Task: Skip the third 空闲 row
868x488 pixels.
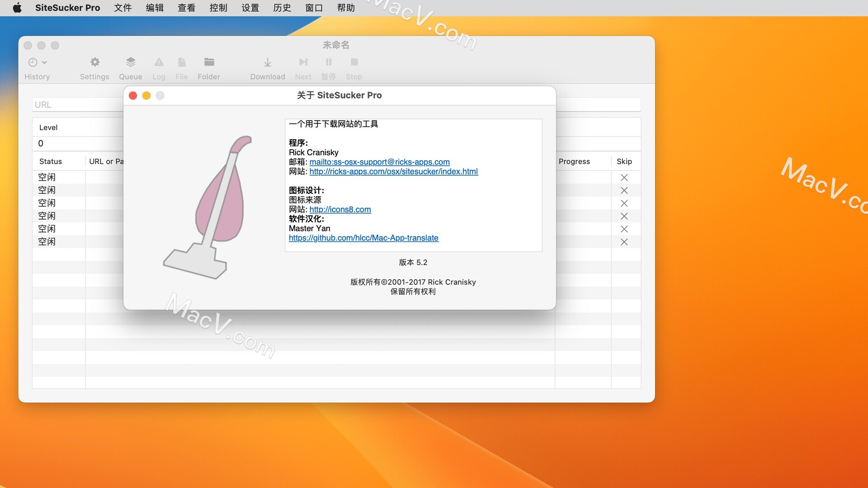Action: tap(624, 203)
